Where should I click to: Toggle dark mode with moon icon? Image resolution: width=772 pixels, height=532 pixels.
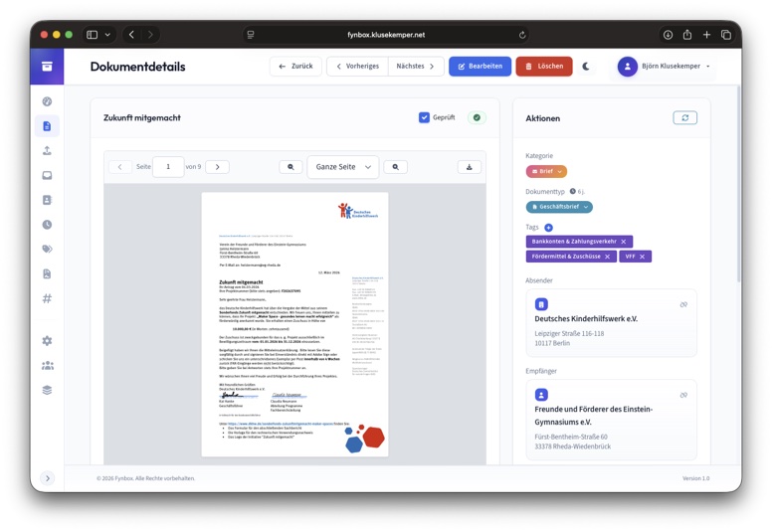coord(586,67)
